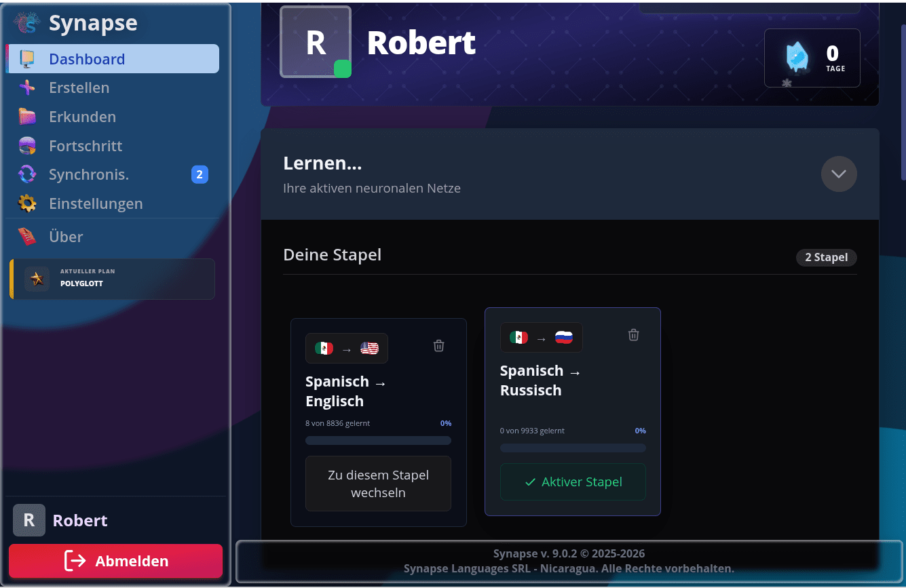
Task: Click the Deine Stapel heading
Action: [333, 255]
